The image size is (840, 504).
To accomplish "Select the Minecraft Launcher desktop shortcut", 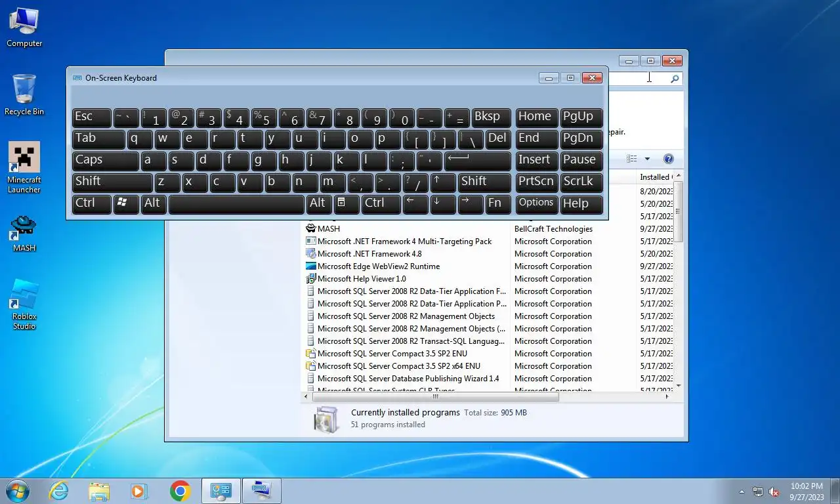I will pos(24,168).
